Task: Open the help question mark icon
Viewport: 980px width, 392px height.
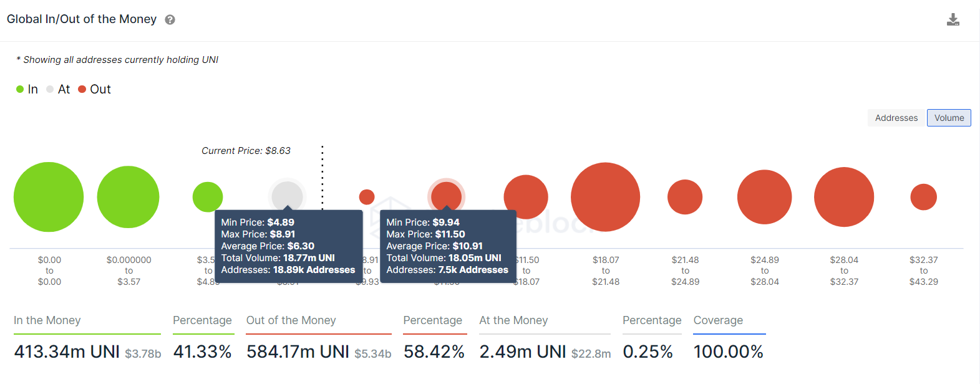Action: pos(170,20)
